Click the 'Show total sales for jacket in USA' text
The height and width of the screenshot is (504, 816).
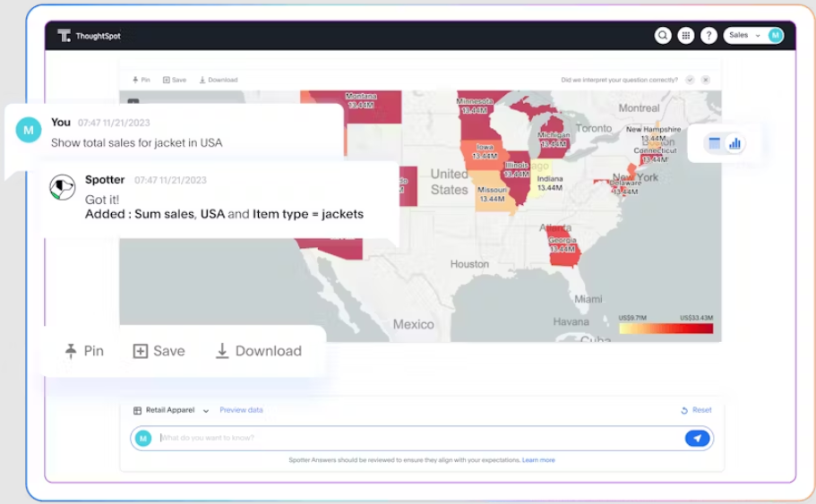pos(136,142)
